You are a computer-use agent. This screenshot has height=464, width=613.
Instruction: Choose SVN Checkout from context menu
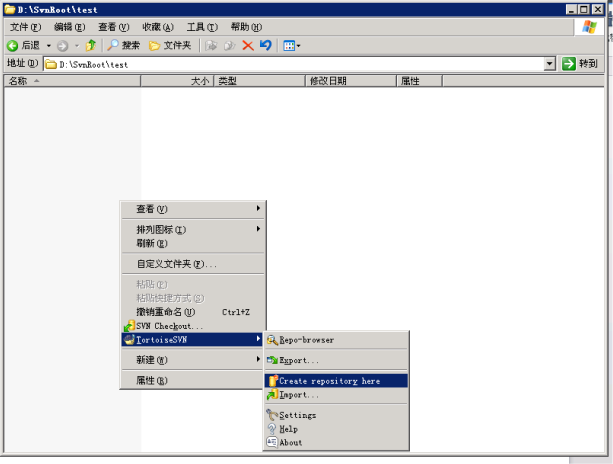tap(193, 326)
